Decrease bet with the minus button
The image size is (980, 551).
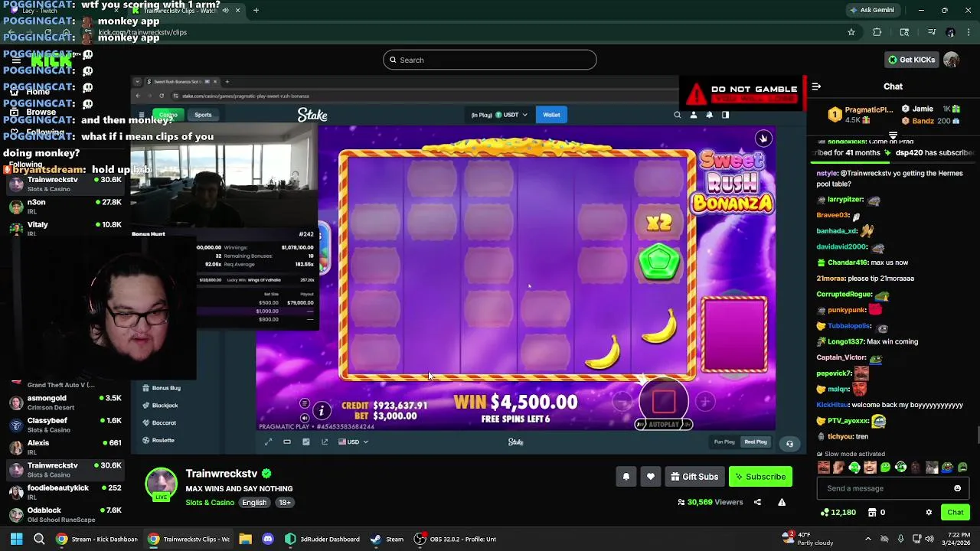coord(622,401)
